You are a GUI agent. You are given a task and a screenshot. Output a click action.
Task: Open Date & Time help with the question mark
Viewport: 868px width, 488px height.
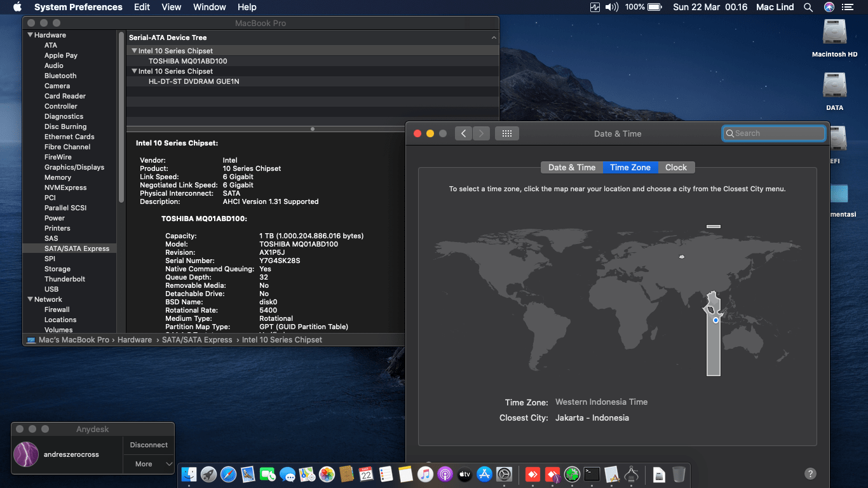(x=810, y=473)
